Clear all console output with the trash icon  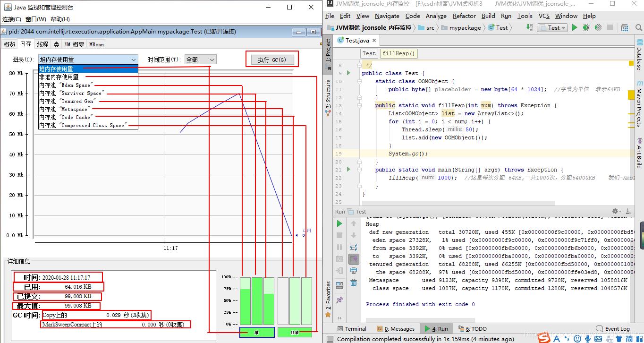click(x=354, y=283)
